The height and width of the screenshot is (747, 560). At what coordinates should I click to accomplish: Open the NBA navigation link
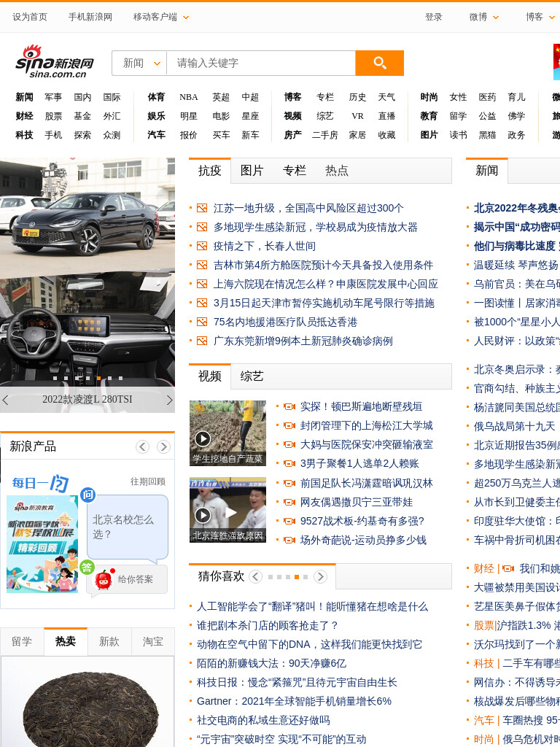pyautogui.click(x=189, y=97)
